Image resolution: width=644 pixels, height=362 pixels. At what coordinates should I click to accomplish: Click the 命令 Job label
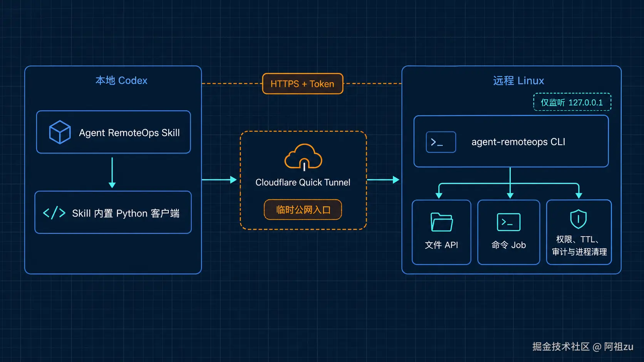508,245
